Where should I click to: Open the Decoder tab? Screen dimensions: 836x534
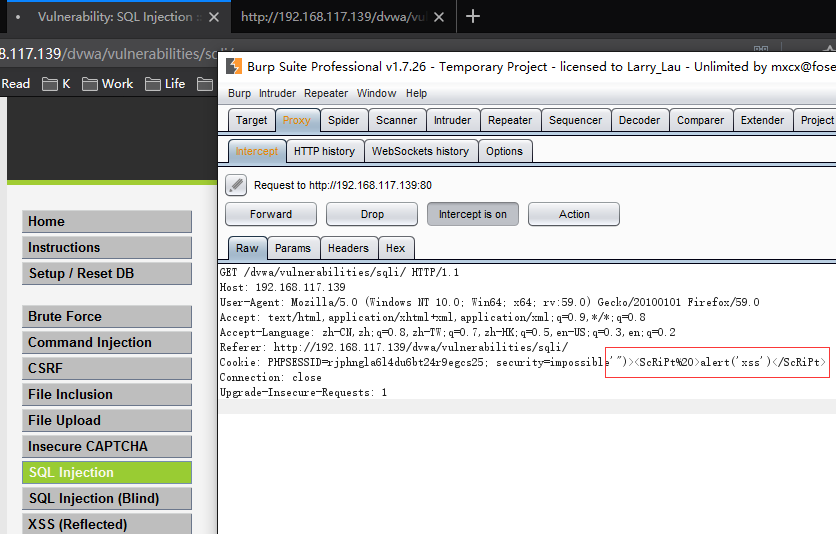[x=639, y=120]
